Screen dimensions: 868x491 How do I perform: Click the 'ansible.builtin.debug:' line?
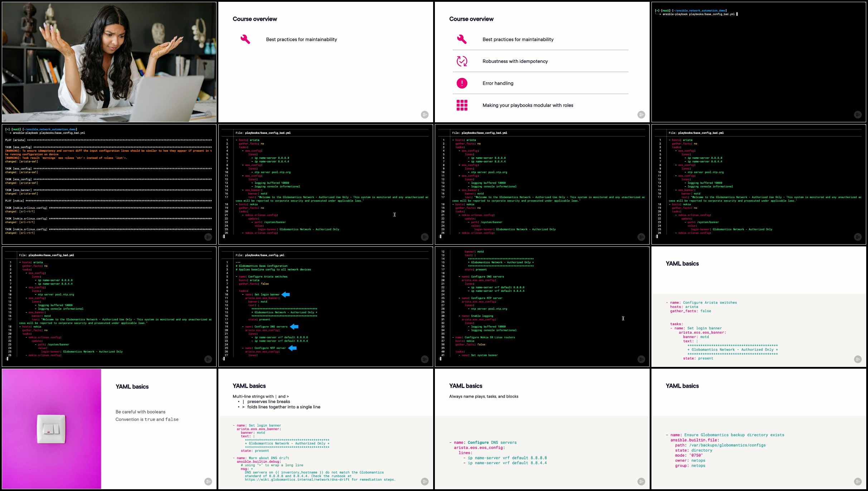[x=259, y=461]
